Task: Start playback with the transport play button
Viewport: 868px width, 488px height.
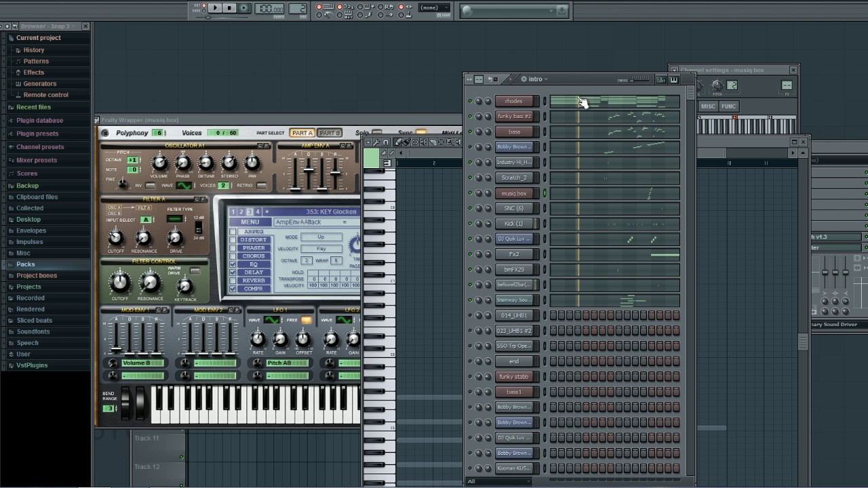Action: click(215, 8)
